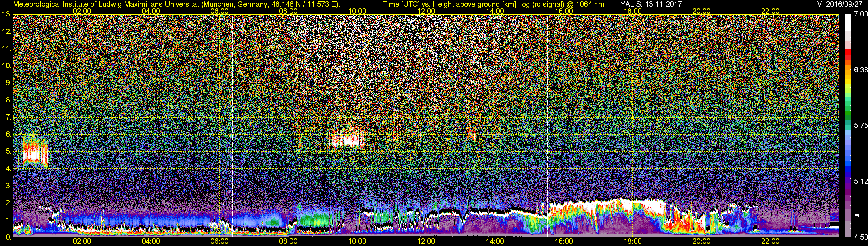Image resolution: width=868 pixels, height=246 pixels.
Task: Click the 14:00 label on the bottom time axis
Action: click(495, 242)
